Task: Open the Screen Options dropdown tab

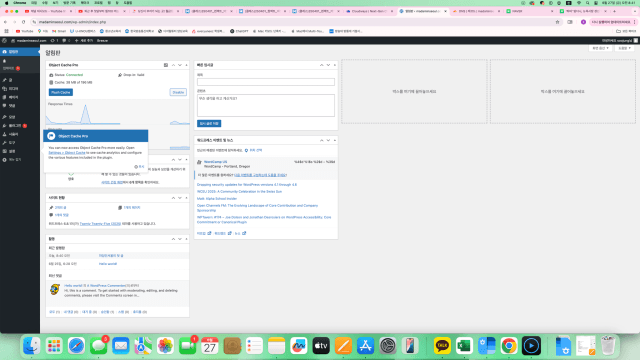Action: point(600,48)
